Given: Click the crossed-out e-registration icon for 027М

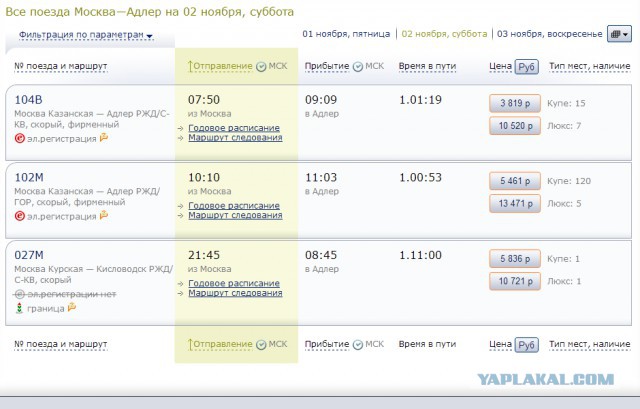Looking at the screenshot, I should [x=19, y=294].
